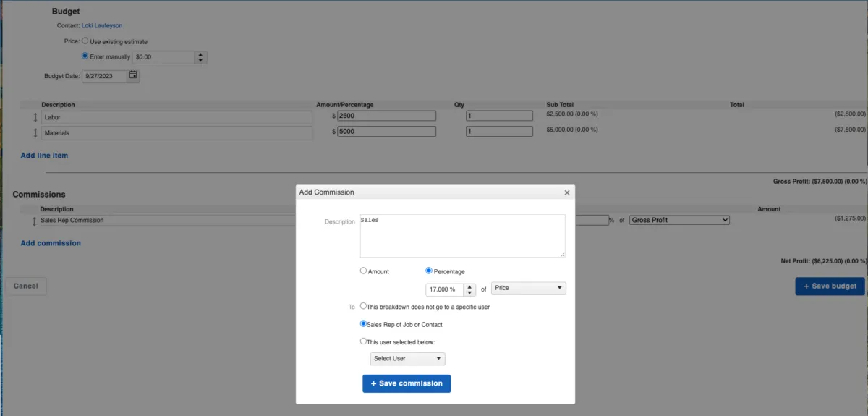Click the Budget Date field
The height and width of the screenshot is (416, 868).
click(104, 75)
